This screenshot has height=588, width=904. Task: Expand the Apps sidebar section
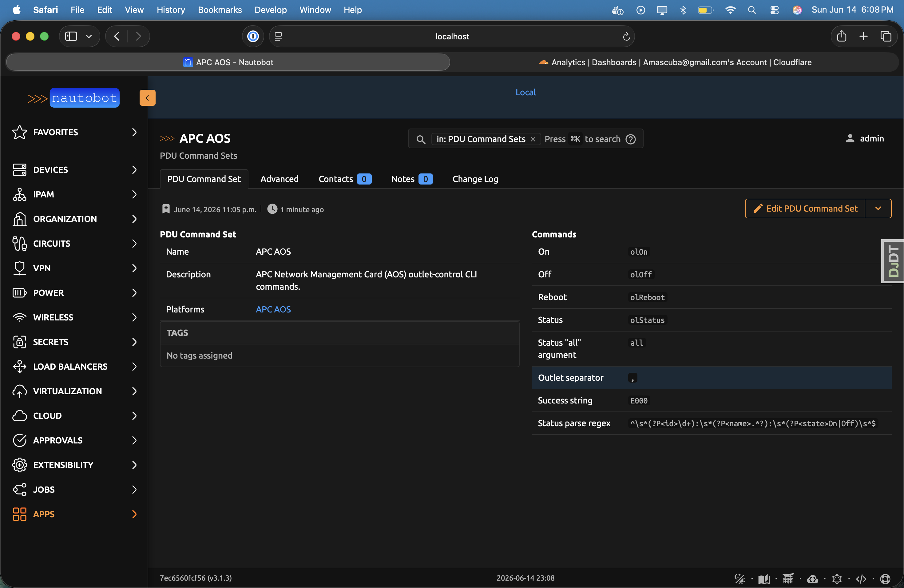(x=74, y=514)
